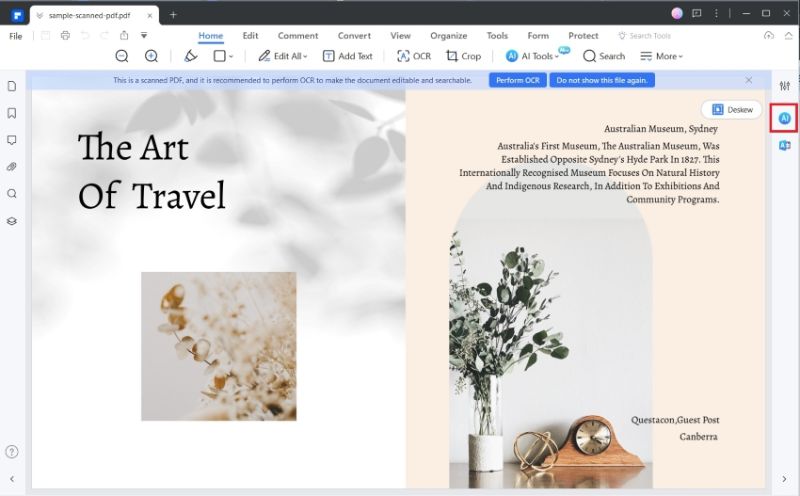Click the Deskew button
The image size is (800, 496).
[x=732, y=110]
